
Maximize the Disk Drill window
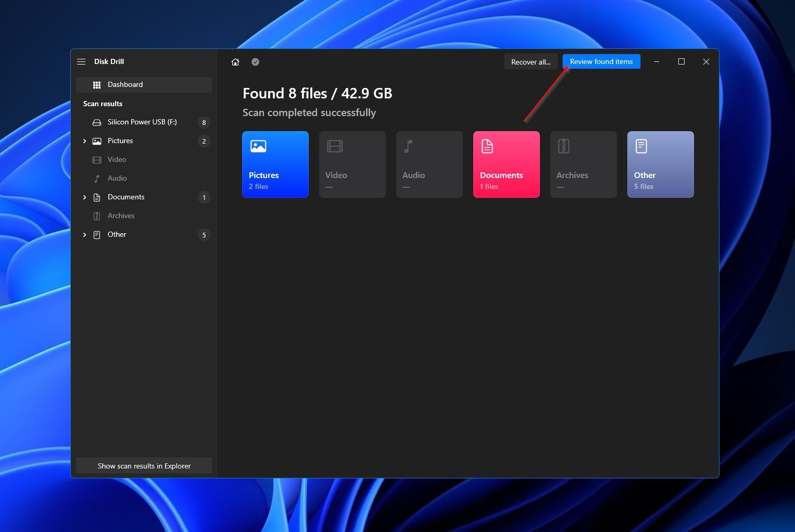[682, 61]
